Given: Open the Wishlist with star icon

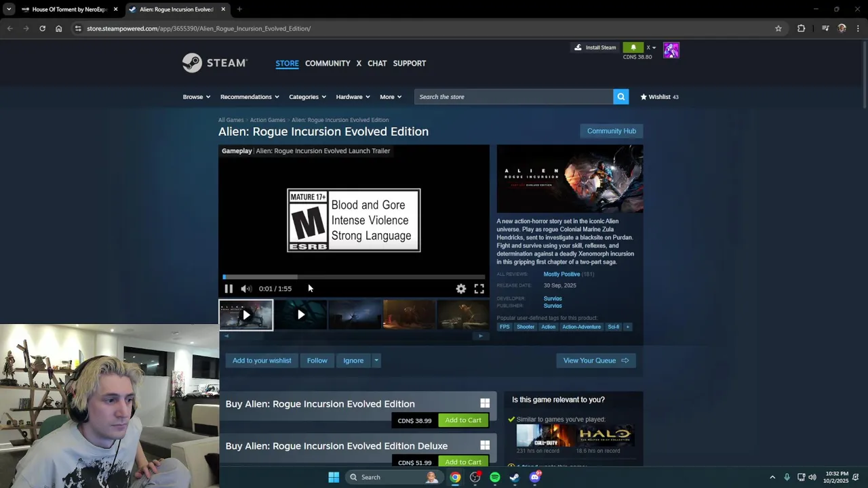Looking at the screenshot, I should point(659,97).
